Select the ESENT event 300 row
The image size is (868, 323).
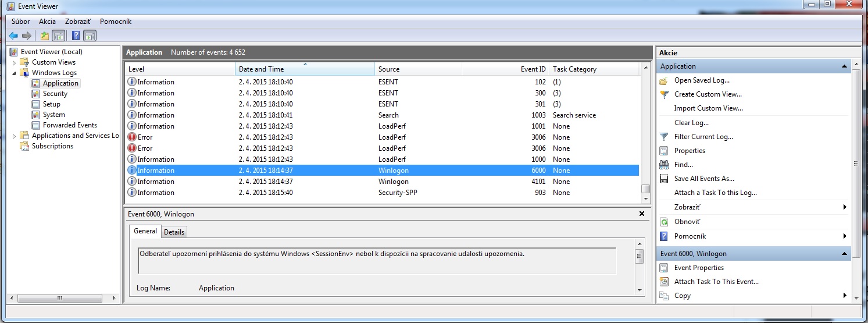tap(383, 93)
